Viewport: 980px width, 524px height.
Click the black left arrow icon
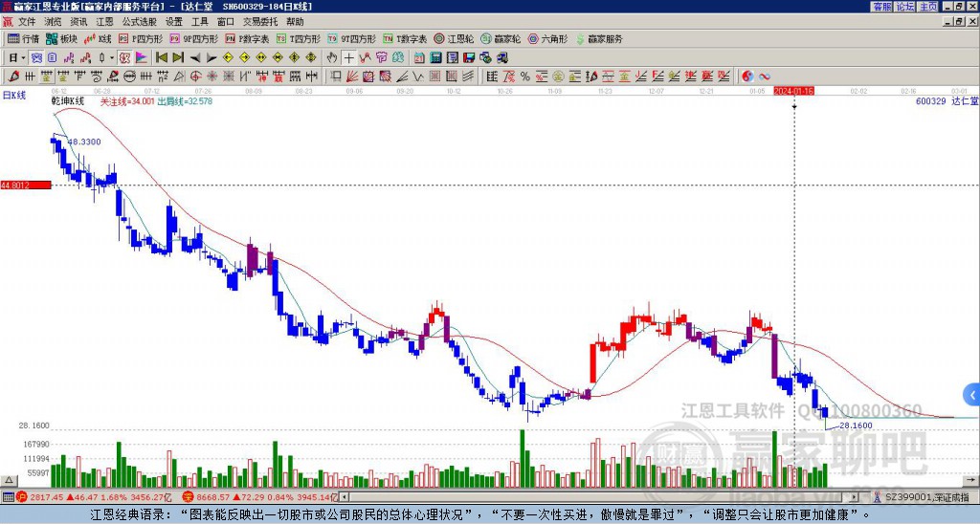pyautogui.click(x=195, y=58)
